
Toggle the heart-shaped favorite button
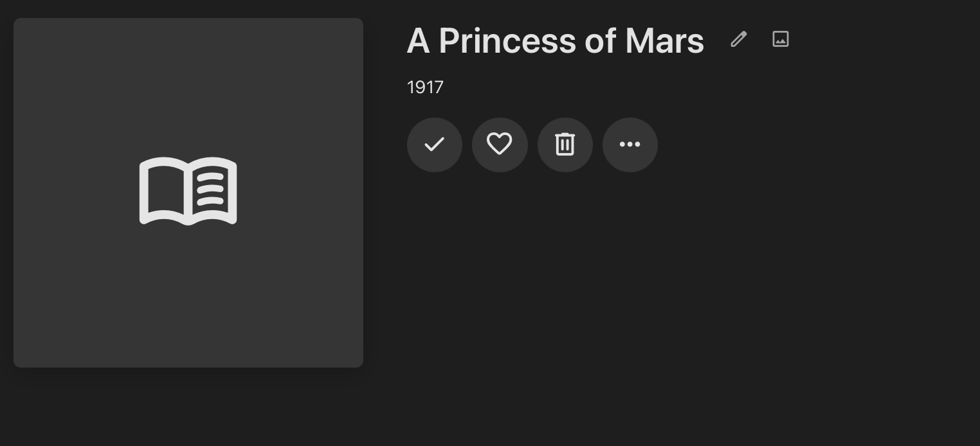point(500,145)
